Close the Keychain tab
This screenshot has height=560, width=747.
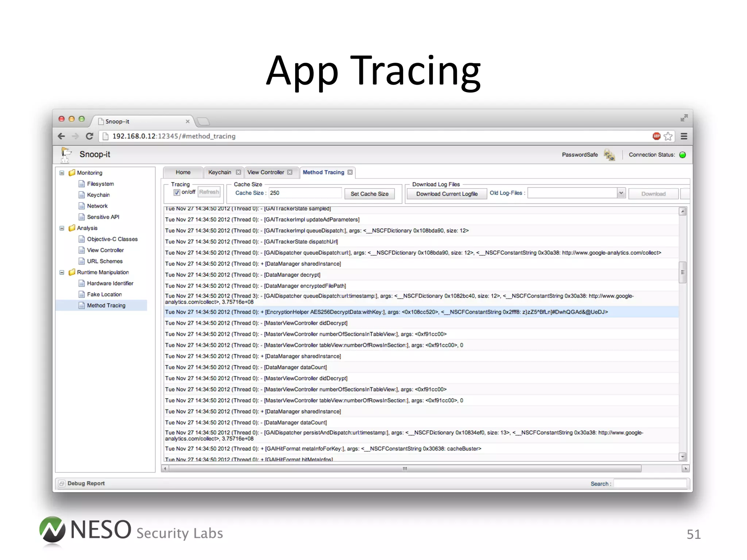tap(238, 172)
